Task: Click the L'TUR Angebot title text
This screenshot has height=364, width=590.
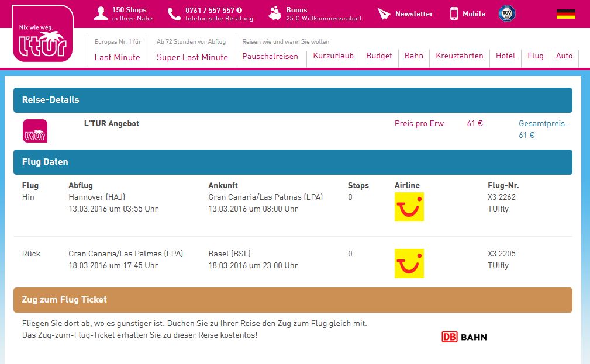Action: pyautogui.click(x=111, y=124)
